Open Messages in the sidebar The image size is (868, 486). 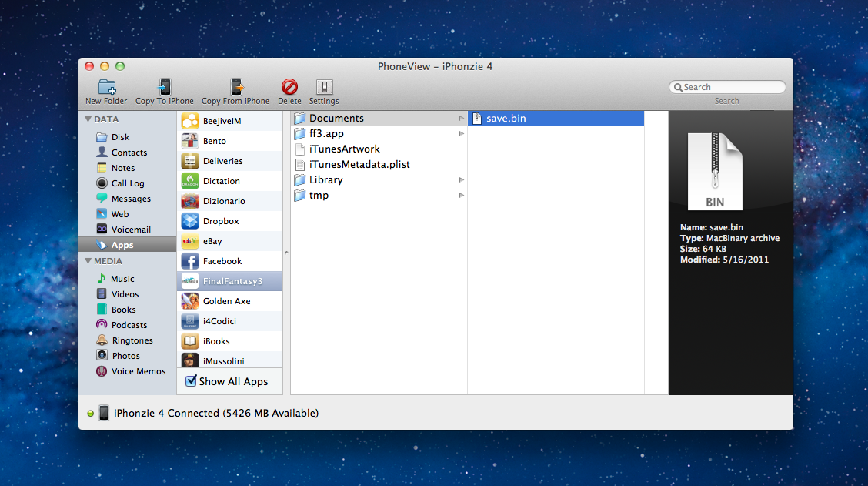[127, 199]
